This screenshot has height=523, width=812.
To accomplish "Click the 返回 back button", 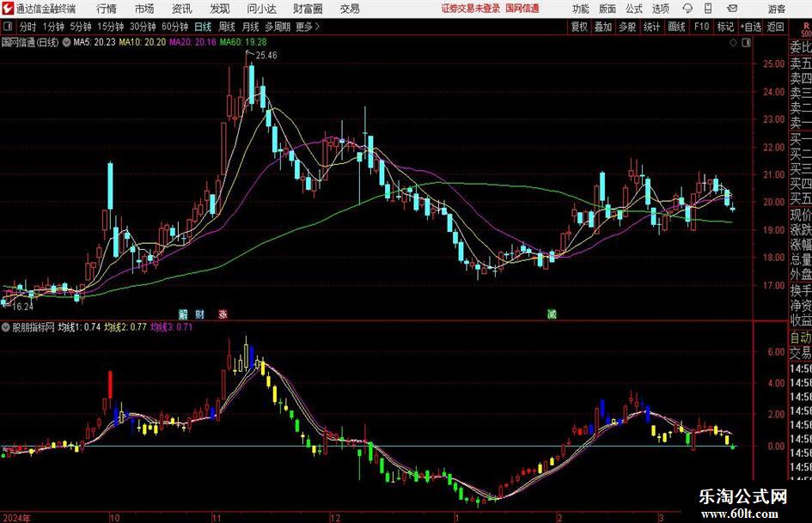I will (x=775, y=27).
